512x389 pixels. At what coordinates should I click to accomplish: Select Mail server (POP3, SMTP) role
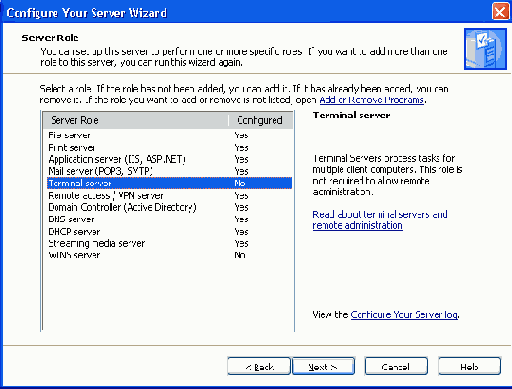[x=169, y=171]
